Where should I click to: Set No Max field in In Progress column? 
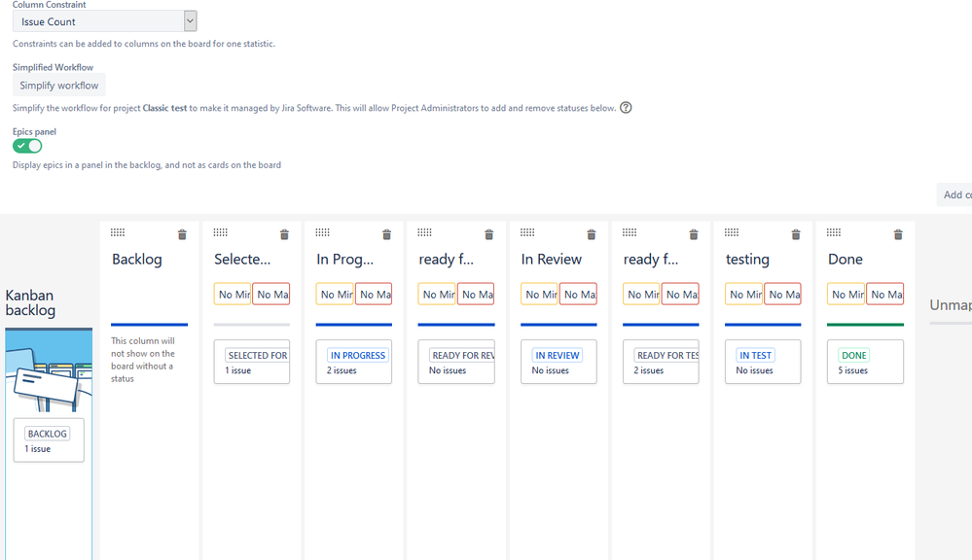374,295
